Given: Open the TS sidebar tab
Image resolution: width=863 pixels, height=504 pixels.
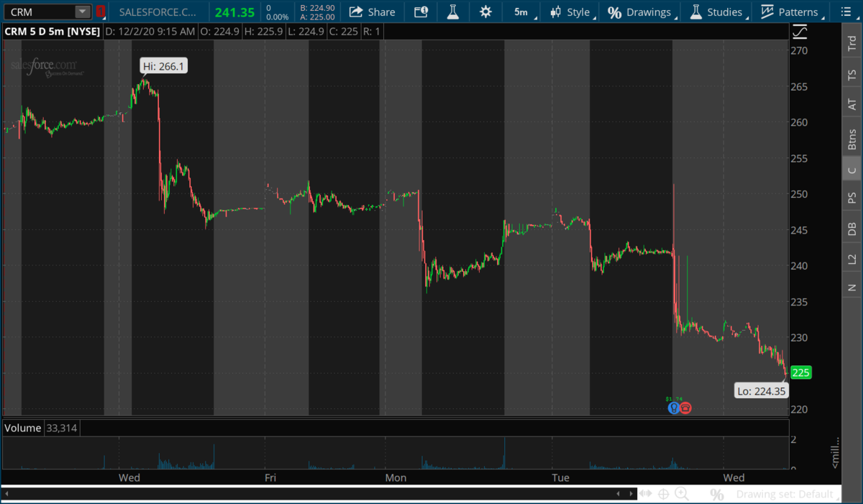Looking at the screenshot, I should pos(852,74).
